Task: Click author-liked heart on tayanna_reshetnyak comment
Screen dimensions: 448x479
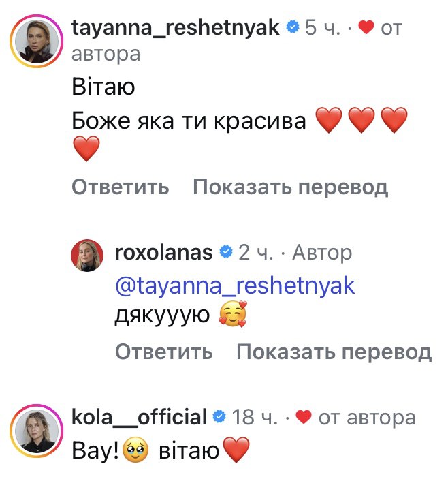Action: (366, 28)
